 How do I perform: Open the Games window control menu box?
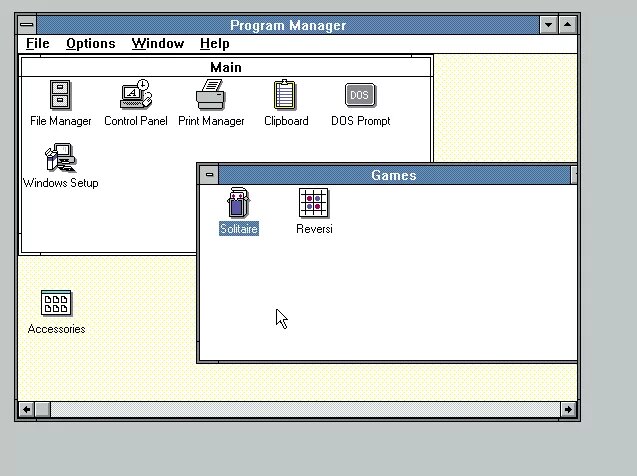coord(209,175)
